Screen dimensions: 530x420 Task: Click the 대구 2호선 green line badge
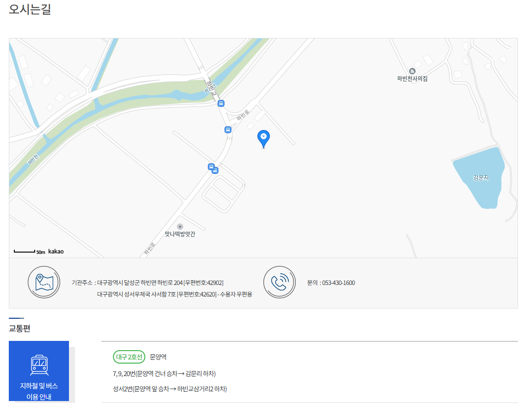[x=129, y=357]
